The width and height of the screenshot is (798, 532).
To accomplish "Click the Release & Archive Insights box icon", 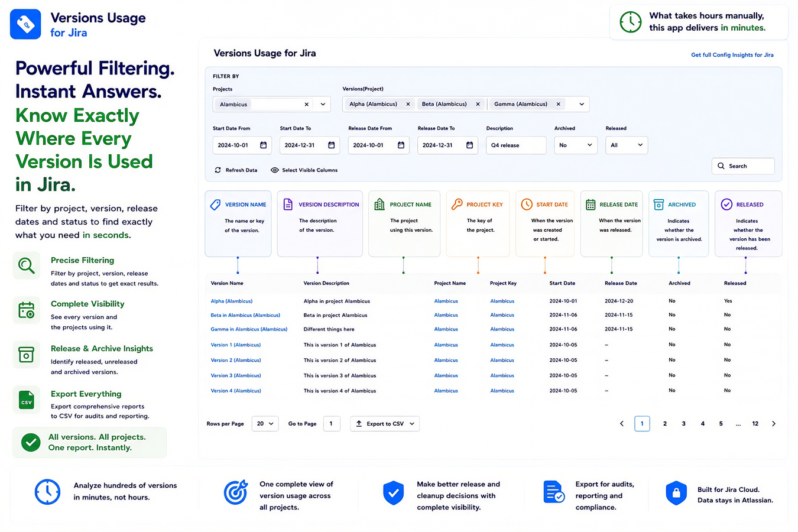I will point(27,355).
